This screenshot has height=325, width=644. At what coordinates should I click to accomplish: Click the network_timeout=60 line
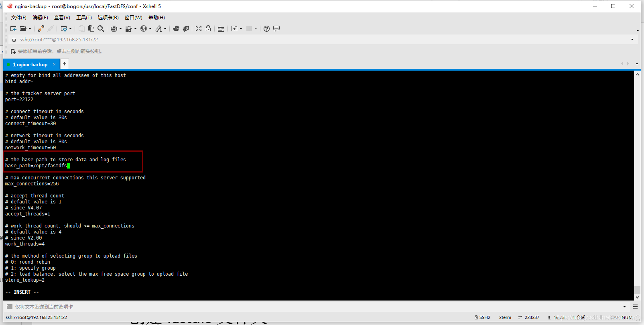click(30, 148)
